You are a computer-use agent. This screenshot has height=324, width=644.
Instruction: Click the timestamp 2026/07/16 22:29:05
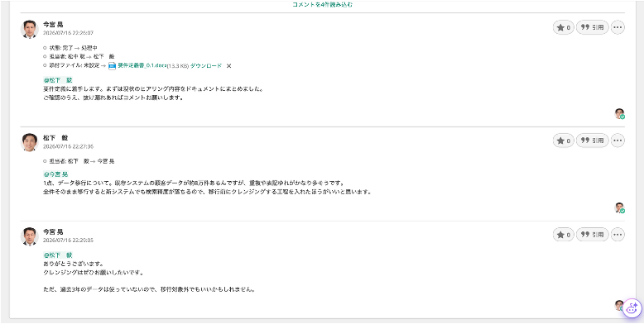[68, 240]
